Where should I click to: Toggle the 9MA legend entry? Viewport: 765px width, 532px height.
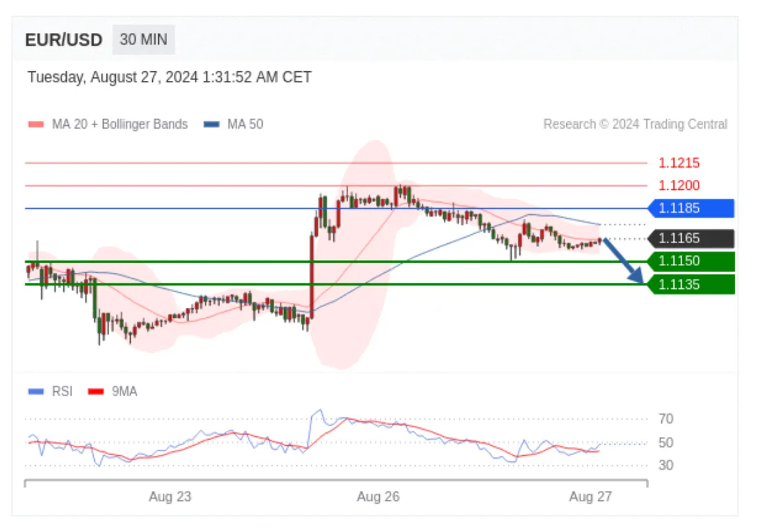112,391
